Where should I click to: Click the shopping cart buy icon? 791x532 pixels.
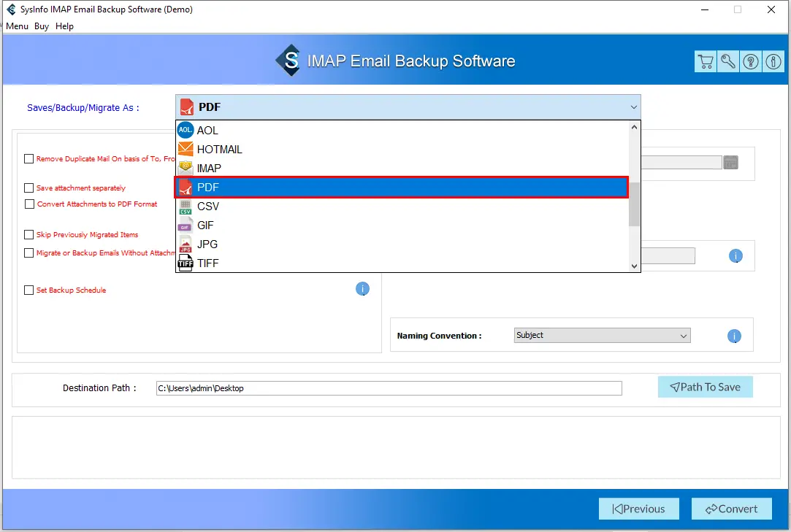[x=705, y=62]
